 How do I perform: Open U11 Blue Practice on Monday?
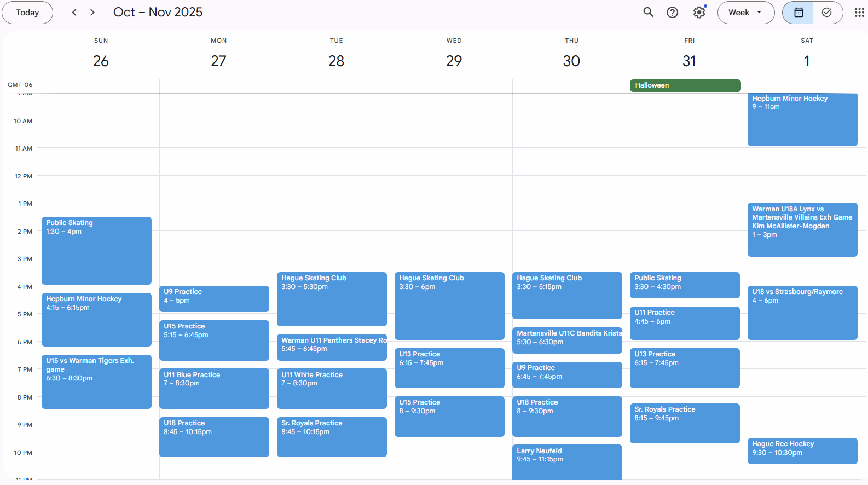click(214, 388)
